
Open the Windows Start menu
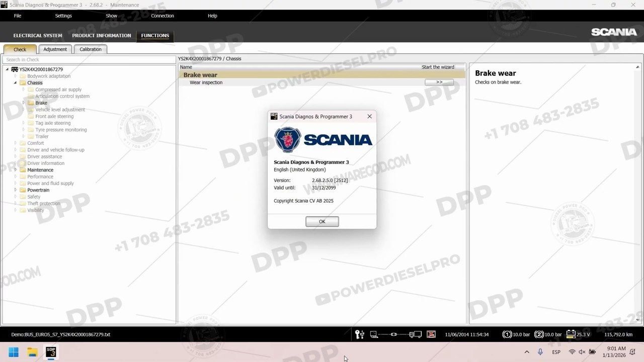point(14,352)
